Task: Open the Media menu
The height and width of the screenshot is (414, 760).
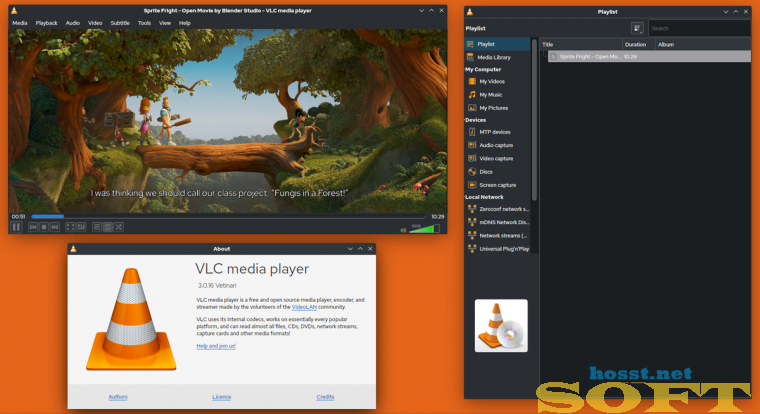Action: pyautogui.click(x=19, y=23)
